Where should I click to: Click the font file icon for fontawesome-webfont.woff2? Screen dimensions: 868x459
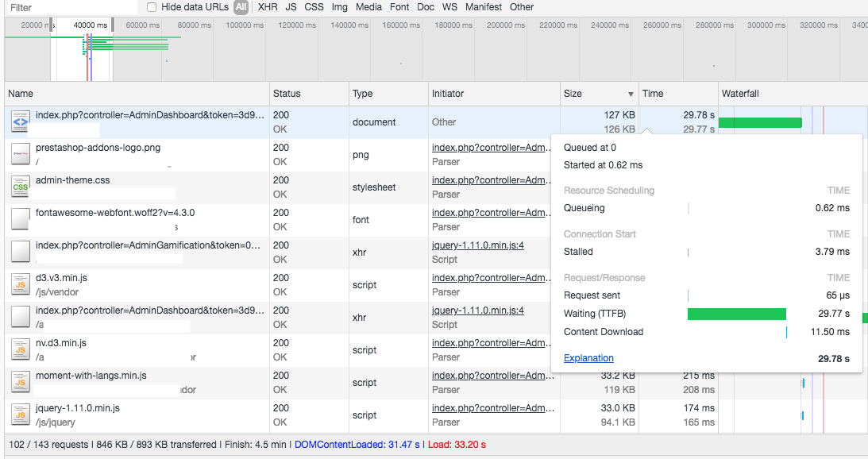[x=21, y=219]
